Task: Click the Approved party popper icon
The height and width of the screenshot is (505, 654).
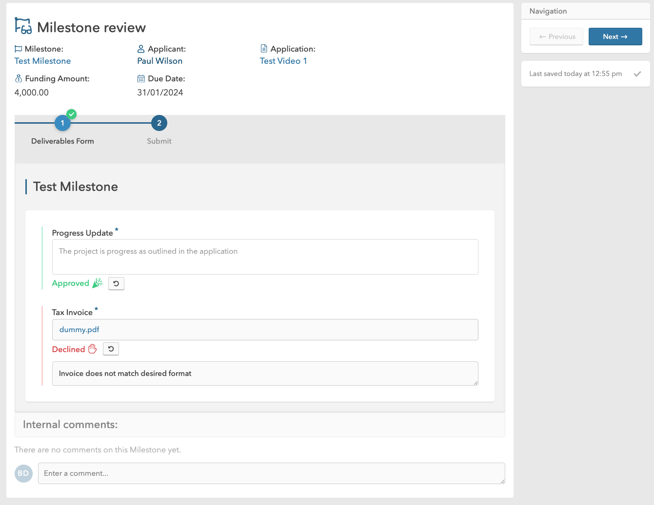Action: click(97, 284)
